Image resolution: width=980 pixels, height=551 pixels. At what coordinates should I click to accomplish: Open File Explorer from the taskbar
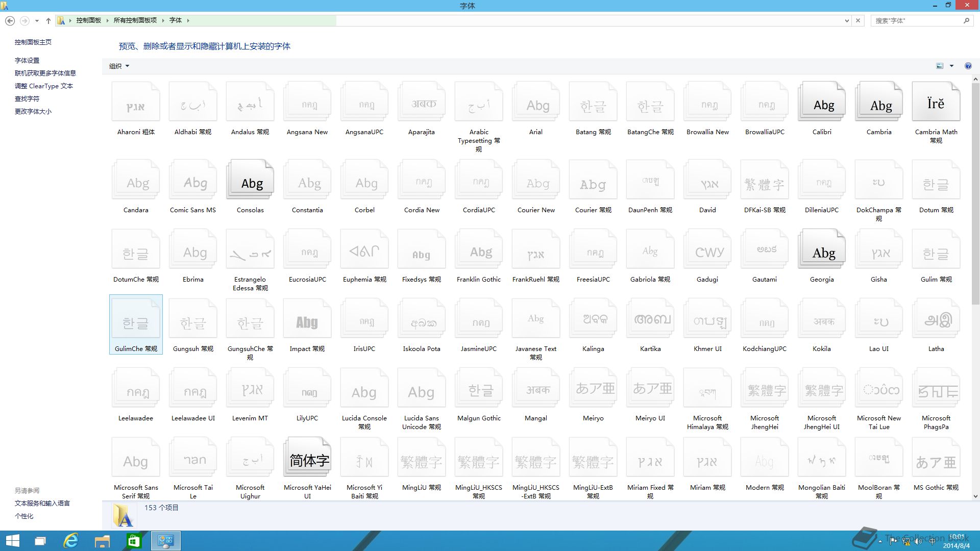(102, 541)
